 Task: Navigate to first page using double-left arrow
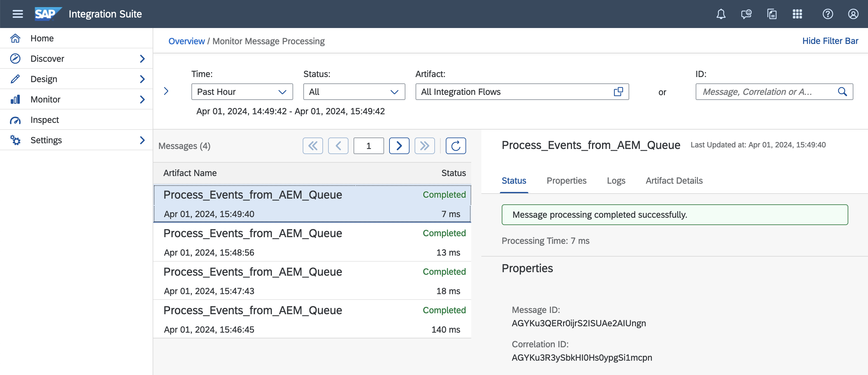[x=313, y=145]
